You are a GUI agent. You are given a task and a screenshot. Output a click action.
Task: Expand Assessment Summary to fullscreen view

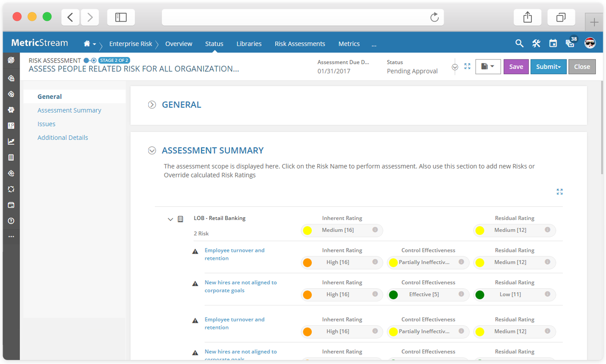[559, 192]
